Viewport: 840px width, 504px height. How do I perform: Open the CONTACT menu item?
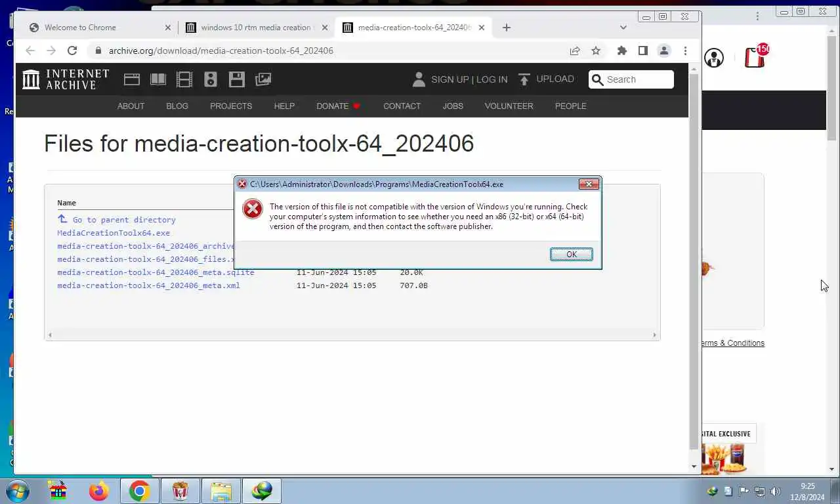coord(402,106)
